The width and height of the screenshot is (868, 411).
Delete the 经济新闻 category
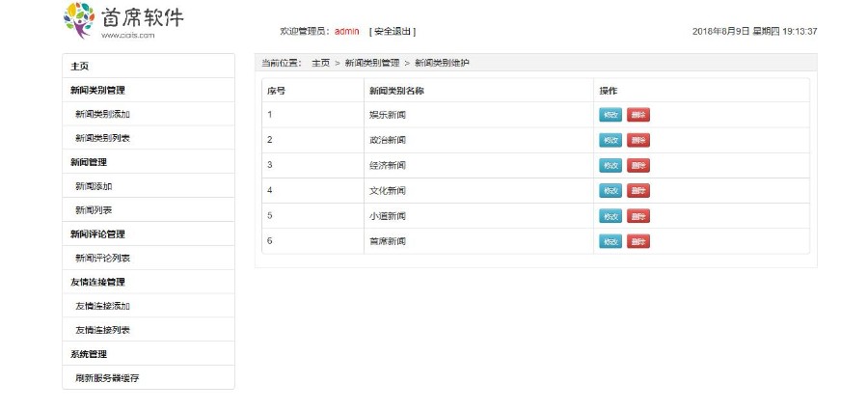click(638, 165)
